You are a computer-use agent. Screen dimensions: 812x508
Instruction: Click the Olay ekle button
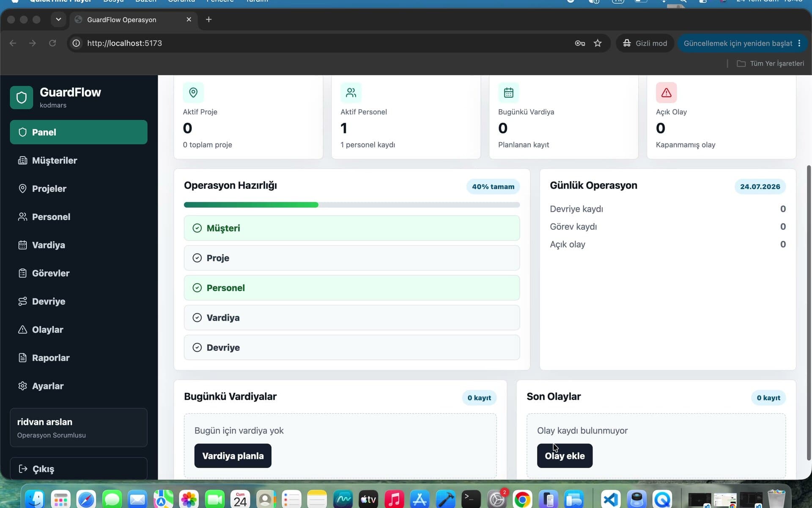565,456
